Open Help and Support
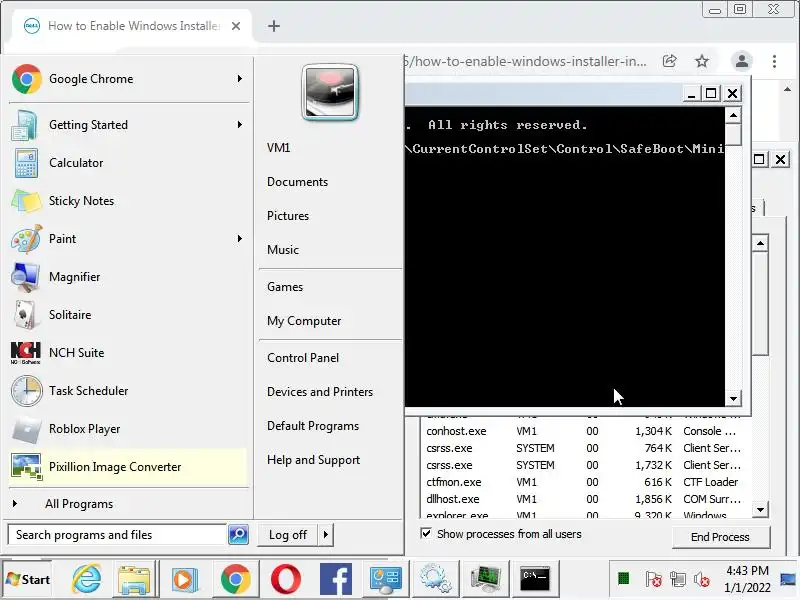The height and width of the screenshot is (600, 800). coord(313,460)
